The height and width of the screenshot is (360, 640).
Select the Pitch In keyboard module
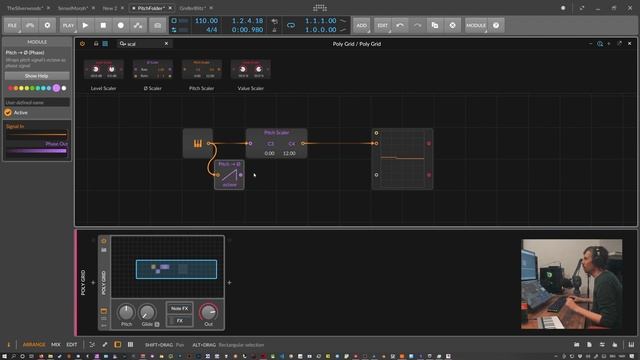[x=198, y=143]
